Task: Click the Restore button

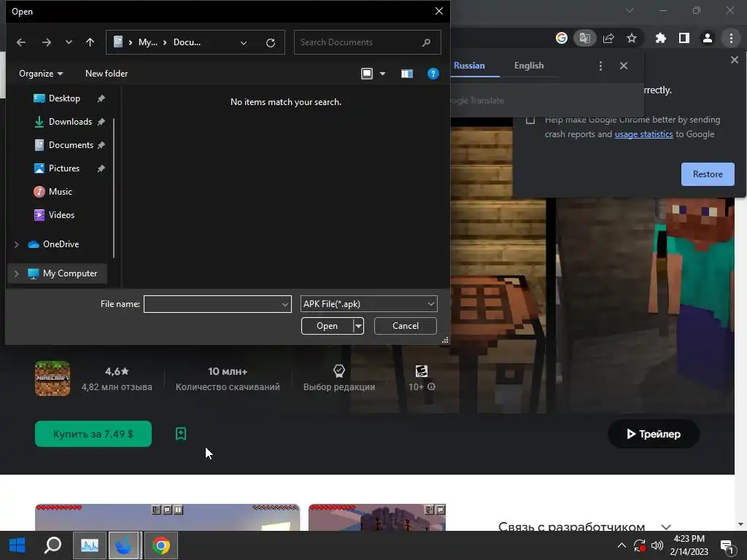Action: click(x=708, y=174)
